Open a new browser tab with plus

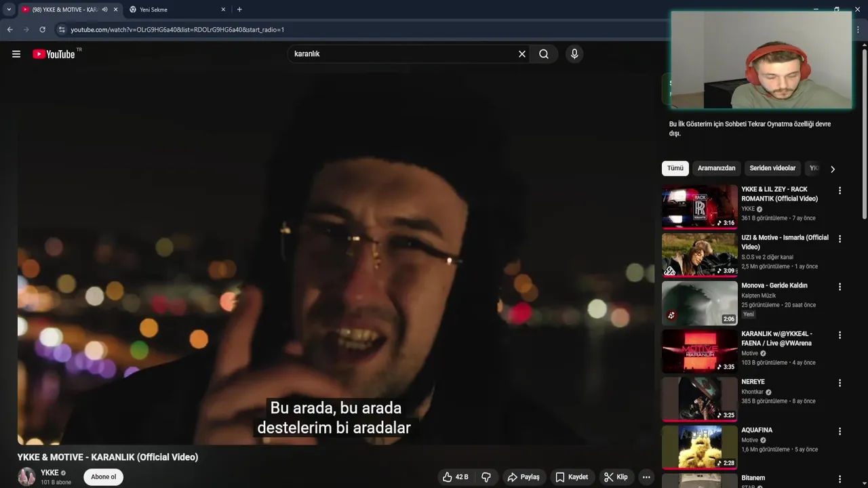point(239,9)
